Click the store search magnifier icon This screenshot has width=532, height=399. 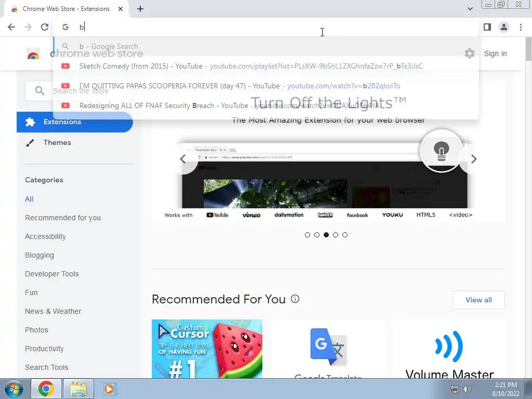click(39, 90)
